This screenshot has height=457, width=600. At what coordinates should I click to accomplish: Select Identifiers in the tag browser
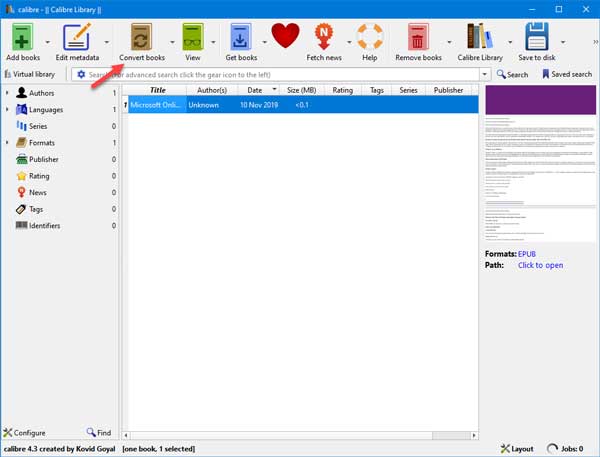(x=44, y=225)
